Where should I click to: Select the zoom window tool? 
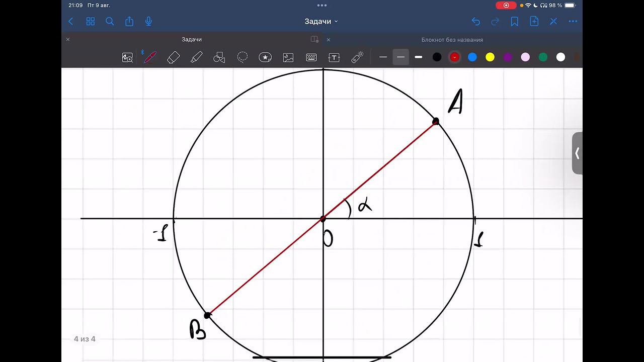pyautogui.click(x=127, y=57)
